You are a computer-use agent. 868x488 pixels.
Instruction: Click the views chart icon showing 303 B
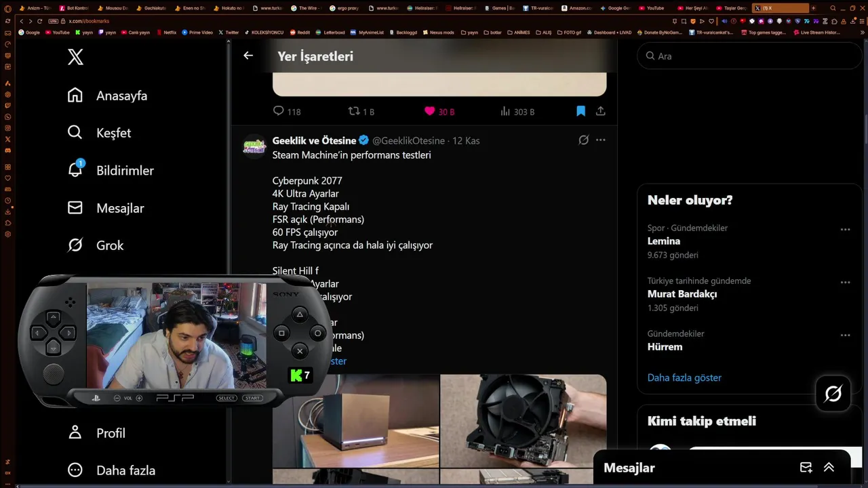[x=505, y=111]
